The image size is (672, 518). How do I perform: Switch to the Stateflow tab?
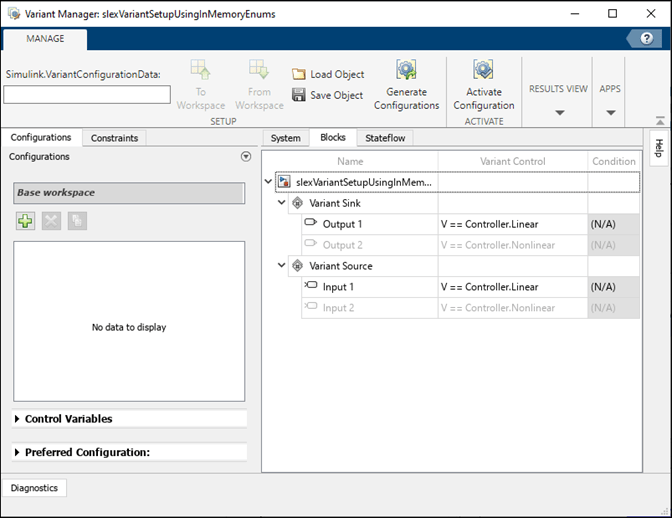coord(385,138)
